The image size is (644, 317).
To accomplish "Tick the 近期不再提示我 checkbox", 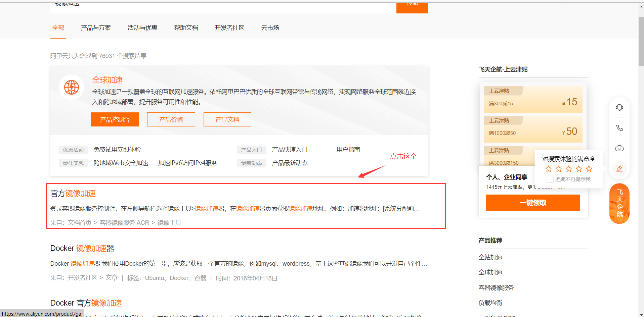I will tap(550, 179).
